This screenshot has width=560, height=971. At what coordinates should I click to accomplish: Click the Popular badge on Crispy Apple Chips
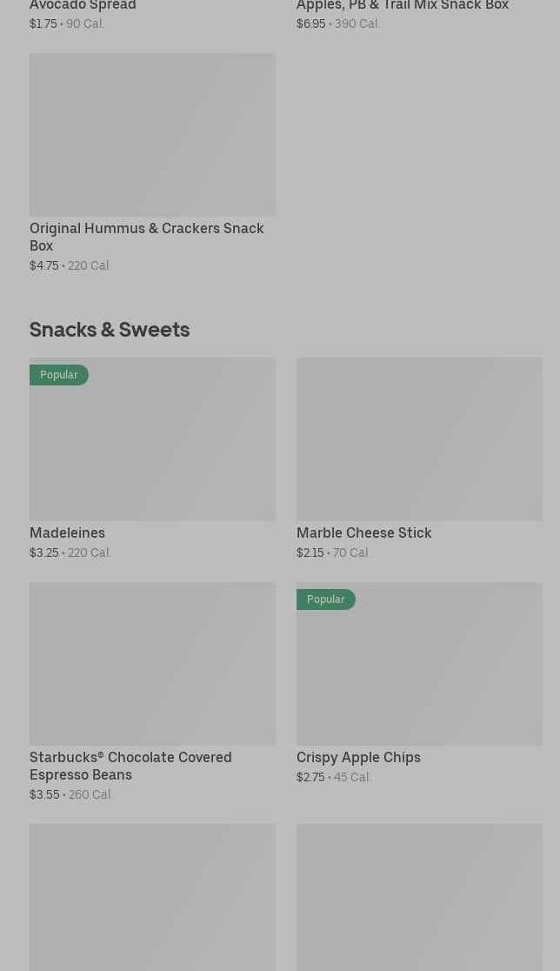(326, 599)
